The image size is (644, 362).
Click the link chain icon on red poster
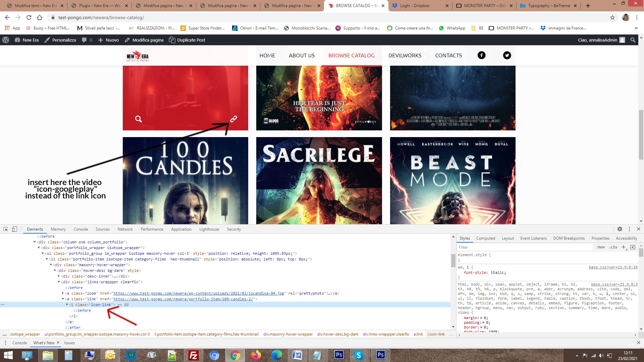pos(233,119)
